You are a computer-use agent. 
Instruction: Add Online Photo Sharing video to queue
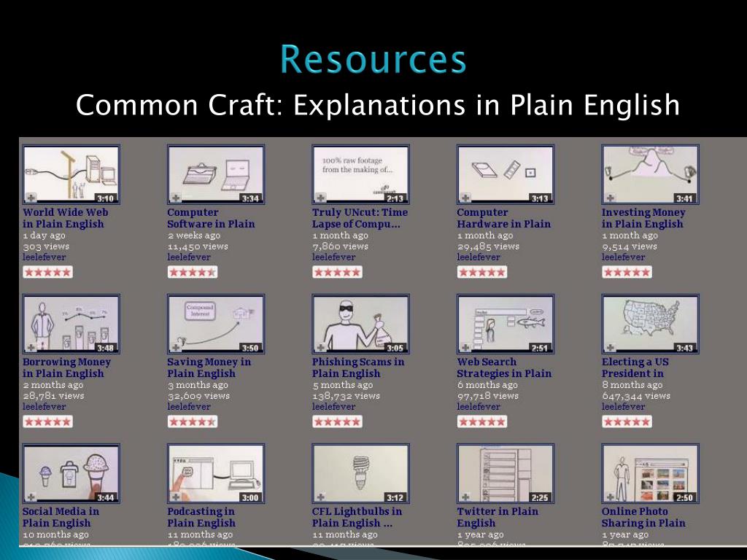[x=611, y=497]
